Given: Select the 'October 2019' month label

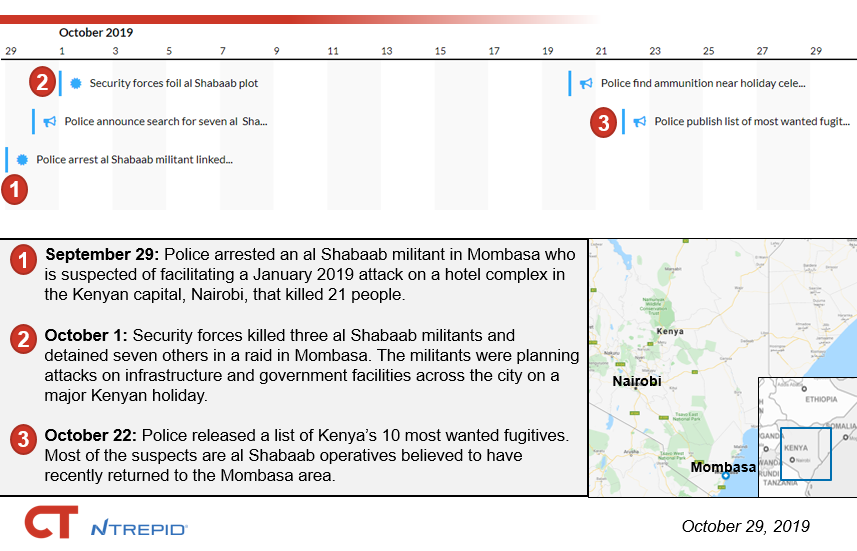Looking at the screenshot, I should (96, 32).
